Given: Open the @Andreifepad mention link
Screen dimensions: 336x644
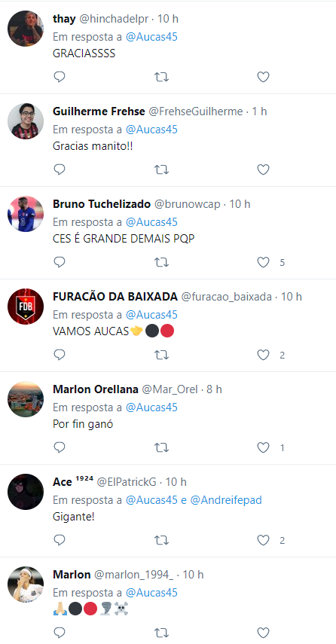Looking at the screenshot, I should (226, 500).
